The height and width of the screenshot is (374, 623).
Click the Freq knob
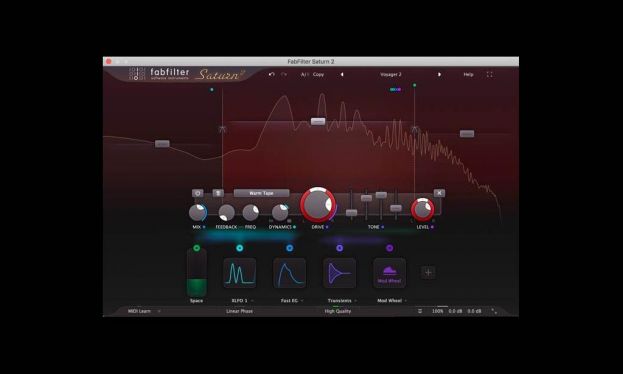coord(250,213)
